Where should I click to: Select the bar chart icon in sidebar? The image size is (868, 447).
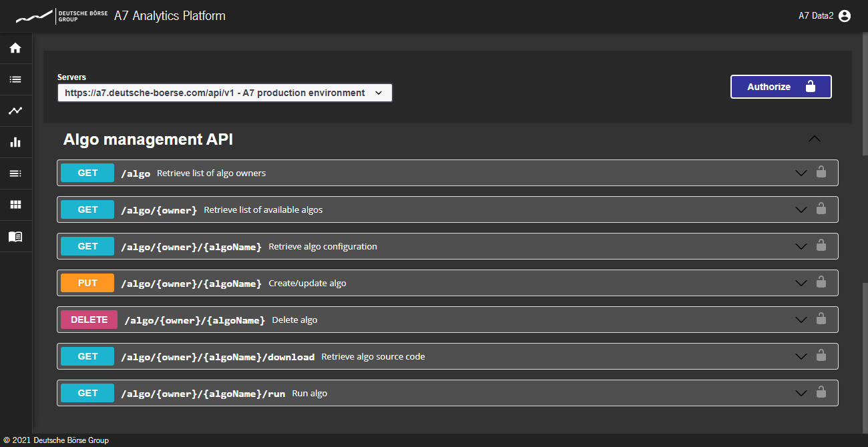15,142
